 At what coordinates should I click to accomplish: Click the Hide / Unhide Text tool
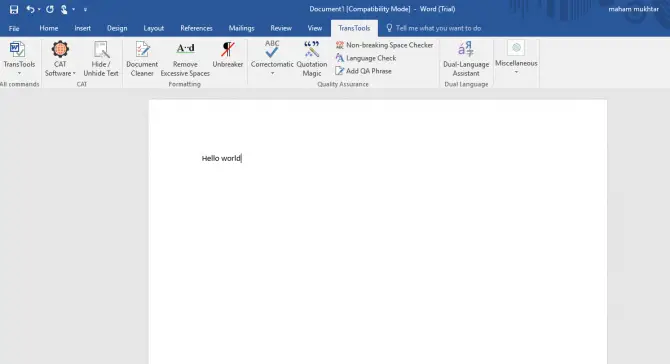point(101,59)
